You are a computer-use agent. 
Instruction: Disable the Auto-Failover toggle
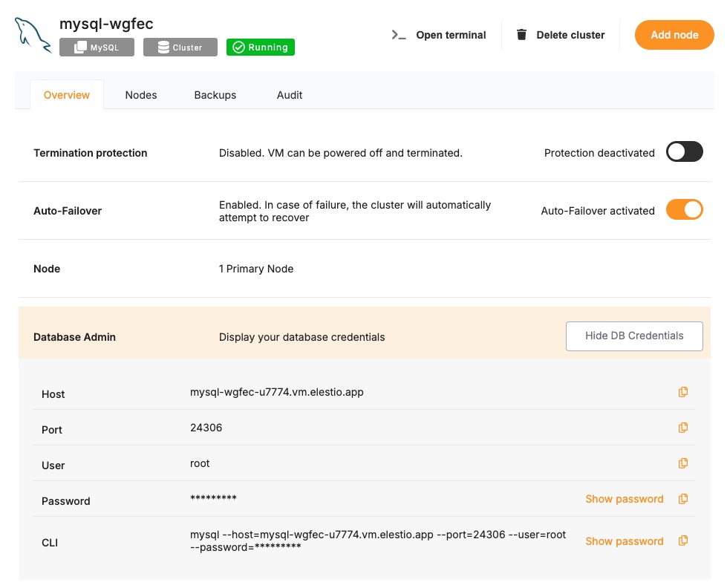[684, 210]
